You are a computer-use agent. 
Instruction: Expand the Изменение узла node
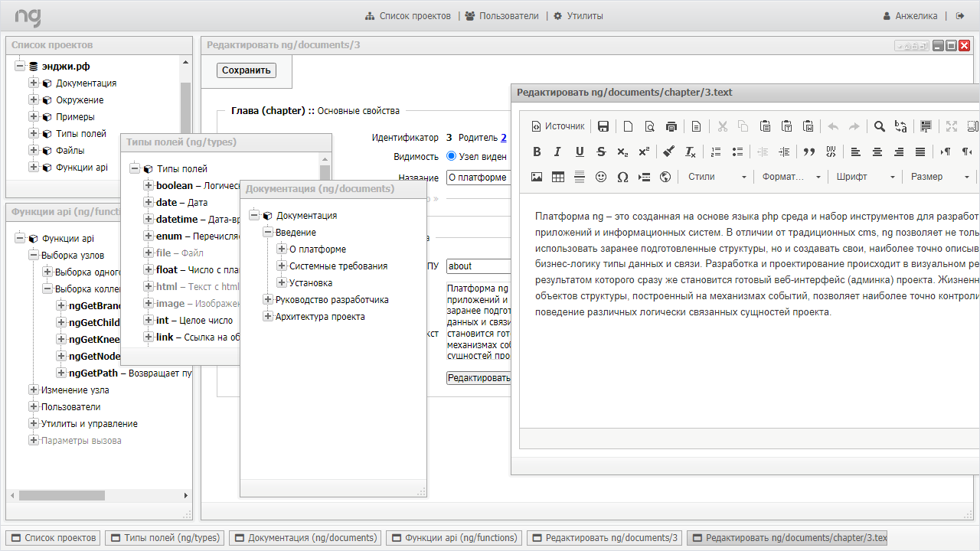click(x=34, y=390)
